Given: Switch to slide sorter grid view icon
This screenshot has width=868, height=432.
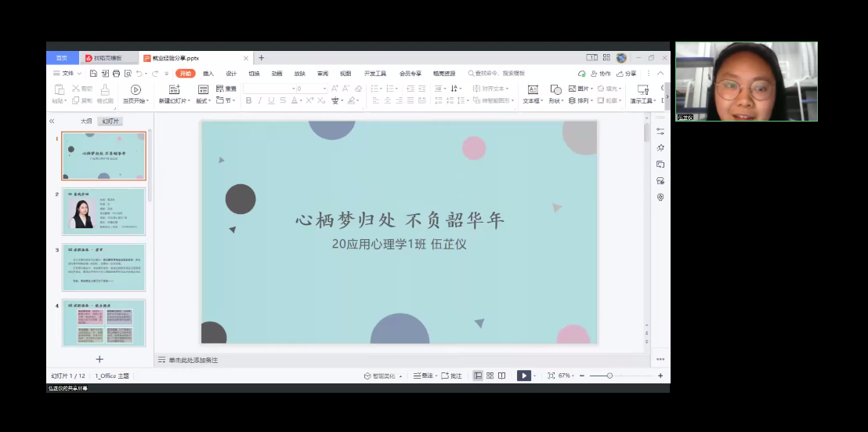Looking at the screenshot, I should 490,376.
